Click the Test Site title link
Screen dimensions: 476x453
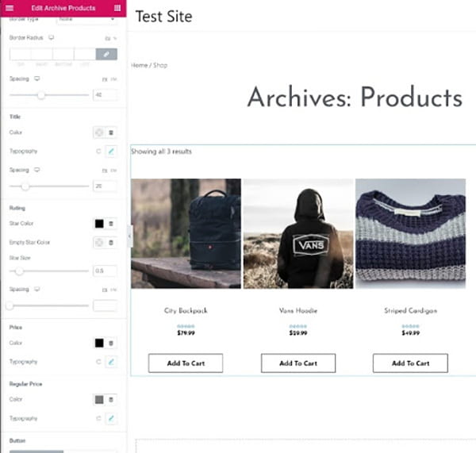point(163,17)
